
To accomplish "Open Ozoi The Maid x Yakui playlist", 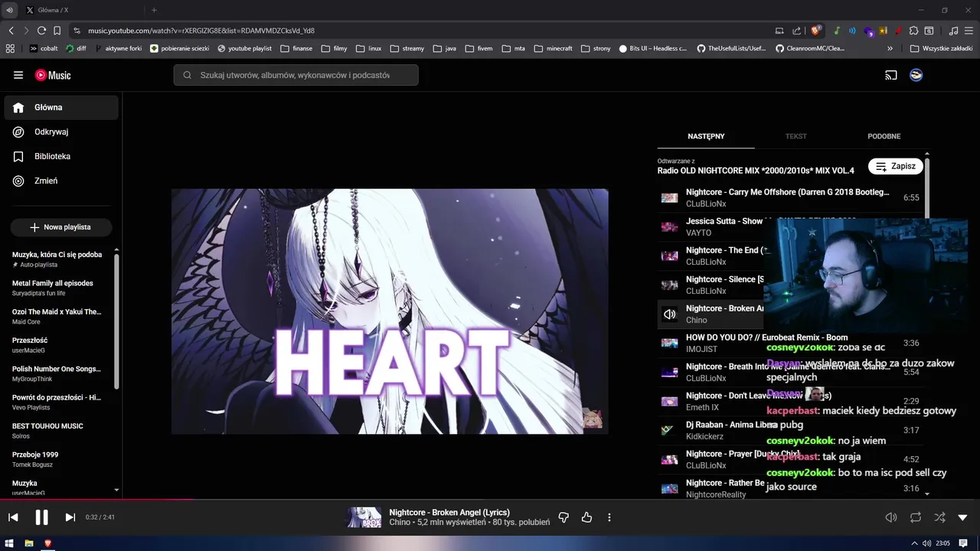I will click(x=58, y=316).
